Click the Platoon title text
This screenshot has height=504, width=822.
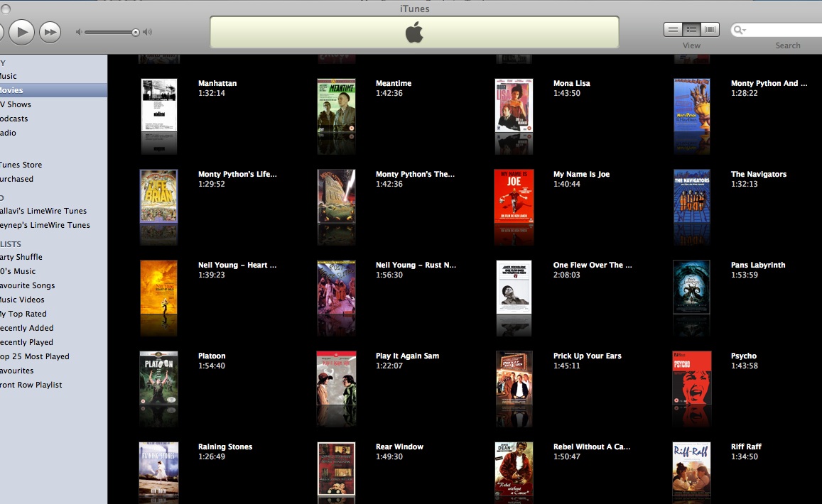click(x=212, y=356)
